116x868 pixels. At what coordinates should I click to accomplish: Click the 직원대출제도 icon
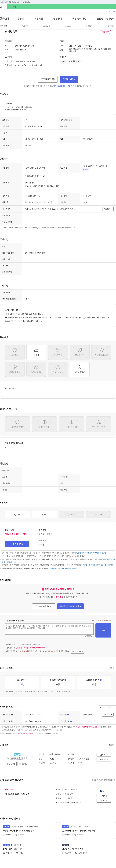coord(36,369)
